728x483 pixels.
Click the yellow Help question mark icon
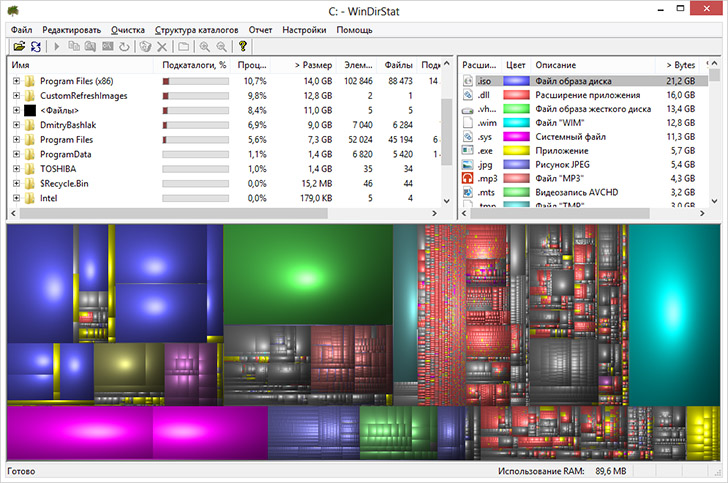(x=243, y=47)
